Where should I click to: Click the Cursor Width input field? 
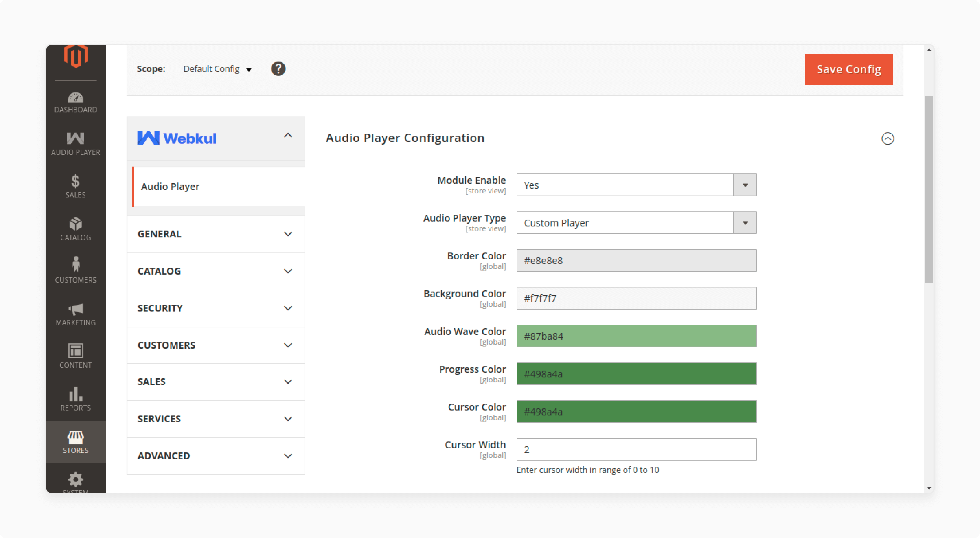point(636,449)
